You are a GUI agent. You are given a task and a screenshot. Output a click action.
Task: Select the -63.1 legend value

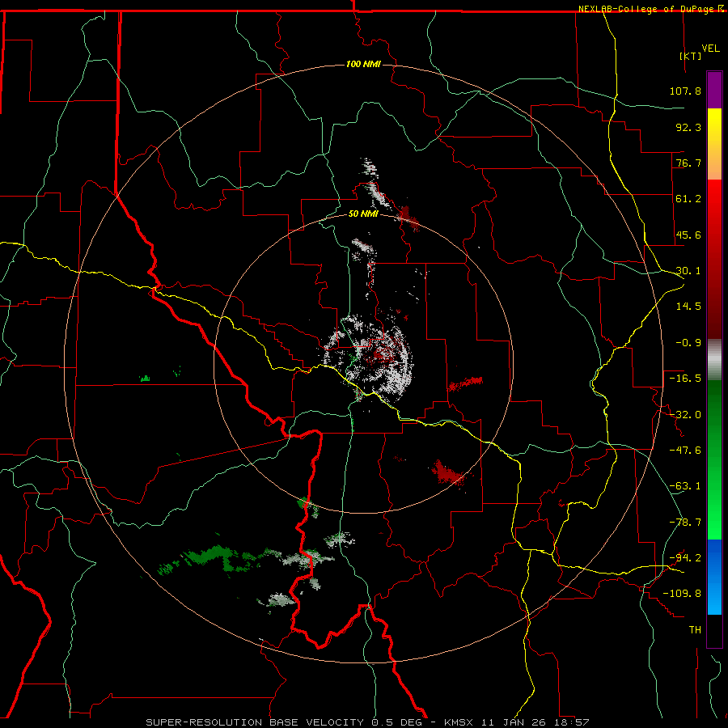(685, 486)
